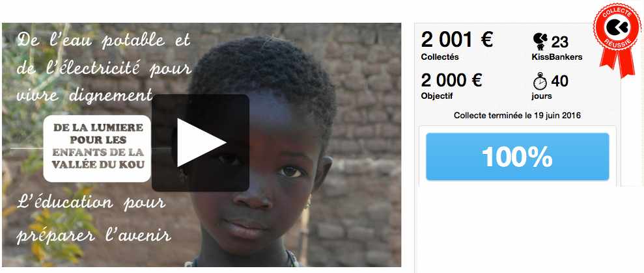Click the 100% funding progress bar
This screenshot has width=644, height=273.
tap(518, 157)
